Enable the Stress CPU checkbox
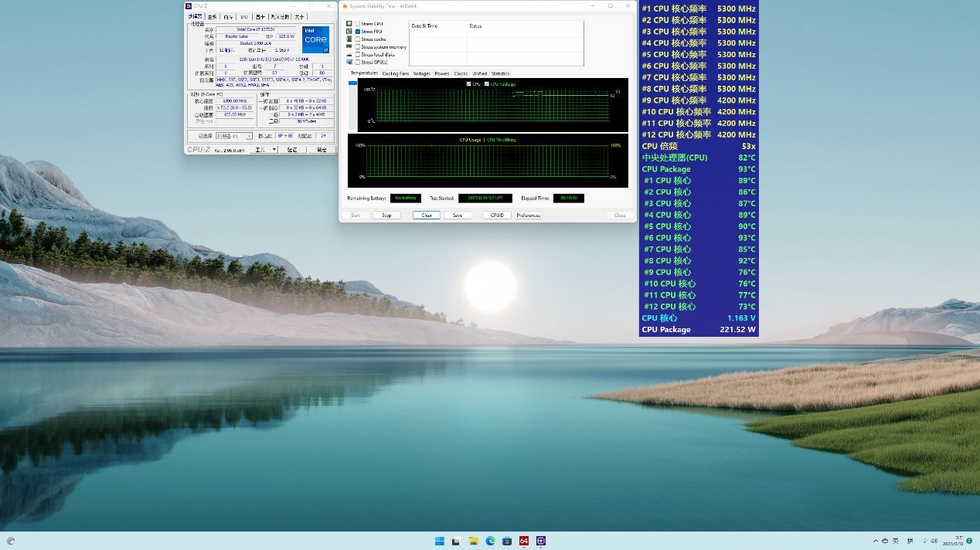The image size is (980, 550). (x=357, y=24)
